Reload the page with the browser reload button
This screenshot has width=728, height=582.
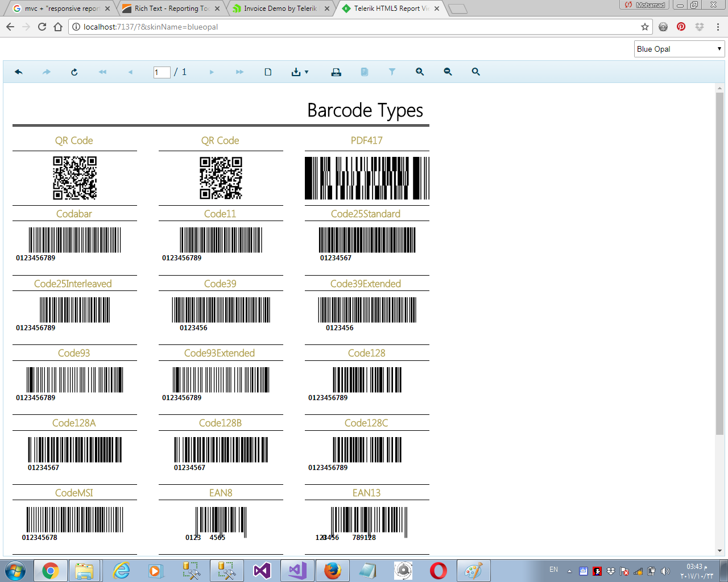(x=42, y=27)
